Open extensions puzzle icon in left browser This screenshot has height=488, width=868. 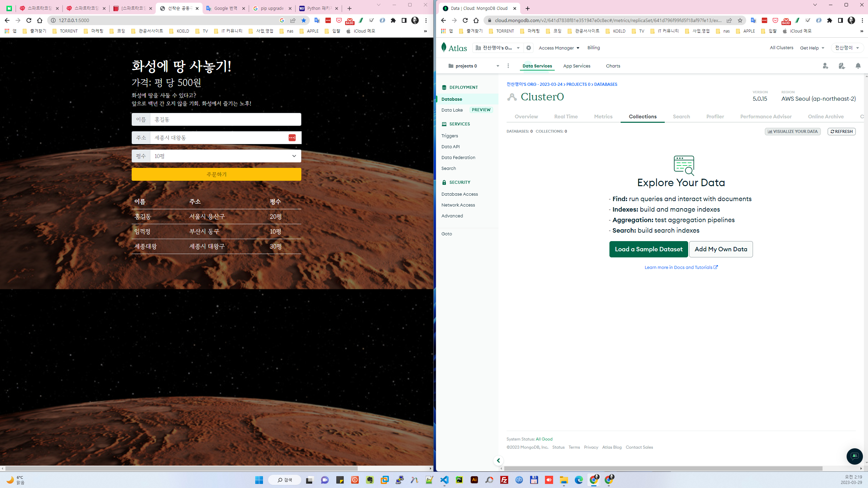tap(393, 20)
